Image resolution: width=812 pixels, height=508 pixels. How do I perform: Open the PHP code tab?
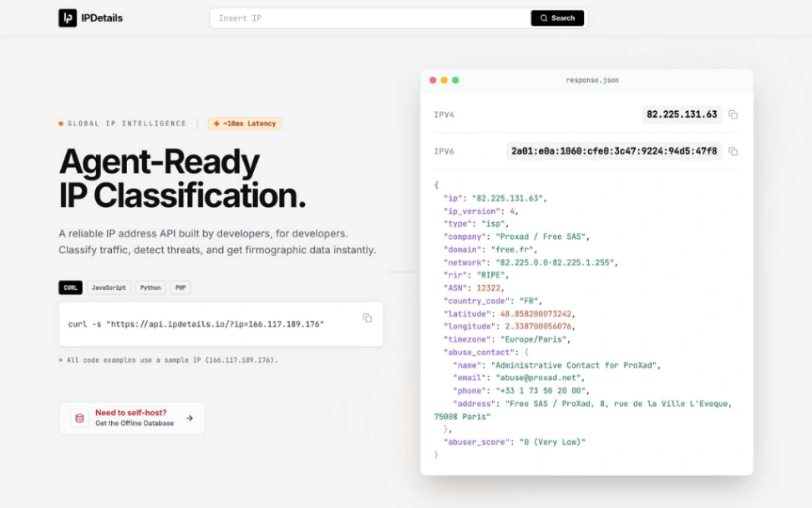(180, 287)
